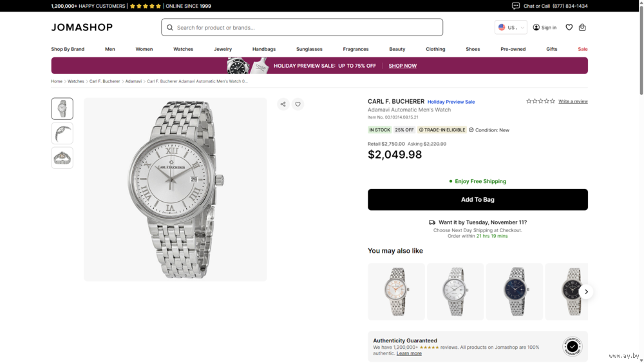Click the Sign in account icon
The image size is (644, 363).
point(536,28)
